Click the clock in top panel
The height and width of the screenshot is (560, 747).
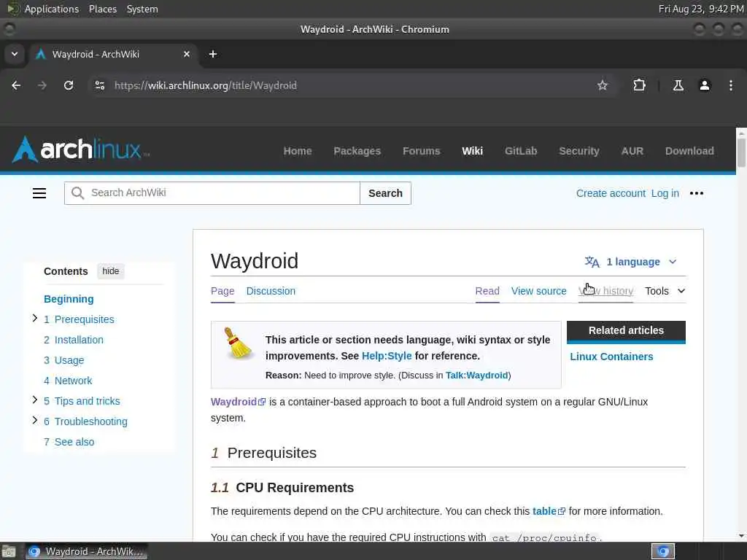point(700,9)
